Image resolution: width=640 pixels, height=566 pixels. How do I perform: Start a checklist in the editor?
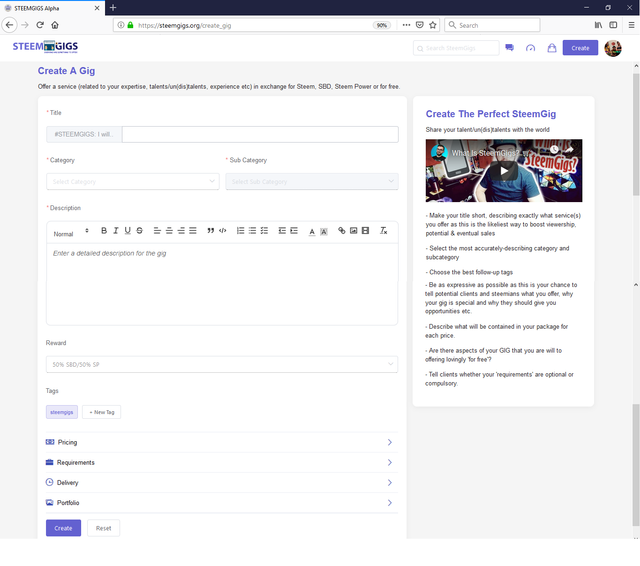coord(264,231)
